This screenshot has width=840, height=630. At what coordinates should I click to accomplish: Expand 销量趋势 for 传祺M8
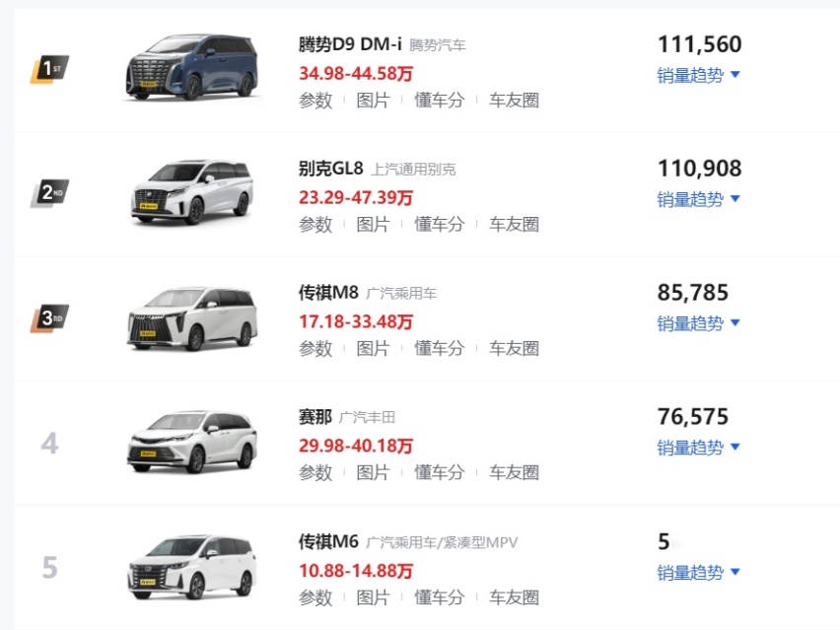[698, 323]
